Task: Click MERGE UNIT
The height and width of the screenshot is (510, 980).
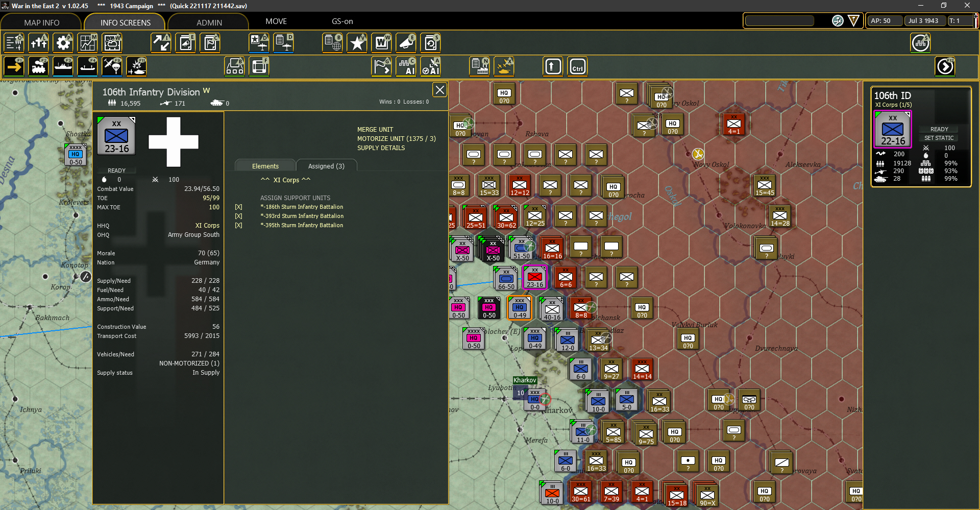Action: coord(375,130)
